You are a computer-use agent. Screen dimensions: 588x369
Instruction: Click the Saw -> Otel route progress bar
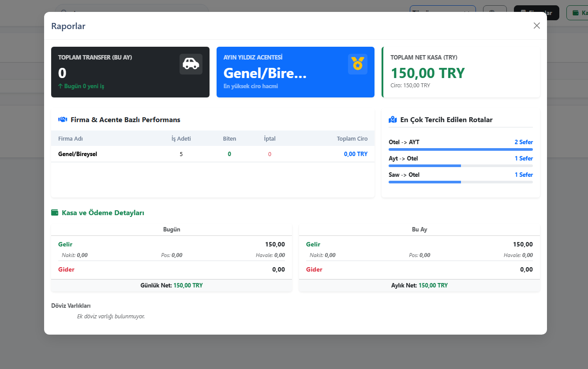[x=460, y=182]
